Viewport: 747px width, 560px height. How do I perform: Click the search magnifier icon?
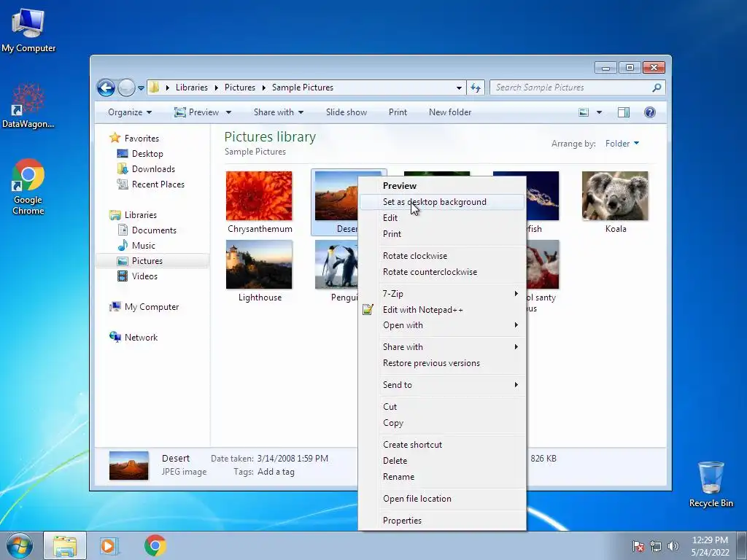point(657,87)
